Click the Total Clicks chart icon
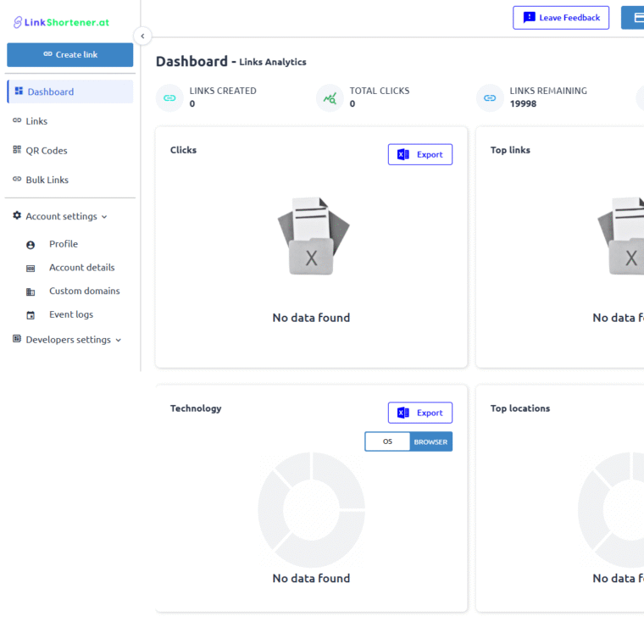 pyautogui.click(x=330, y=98)
